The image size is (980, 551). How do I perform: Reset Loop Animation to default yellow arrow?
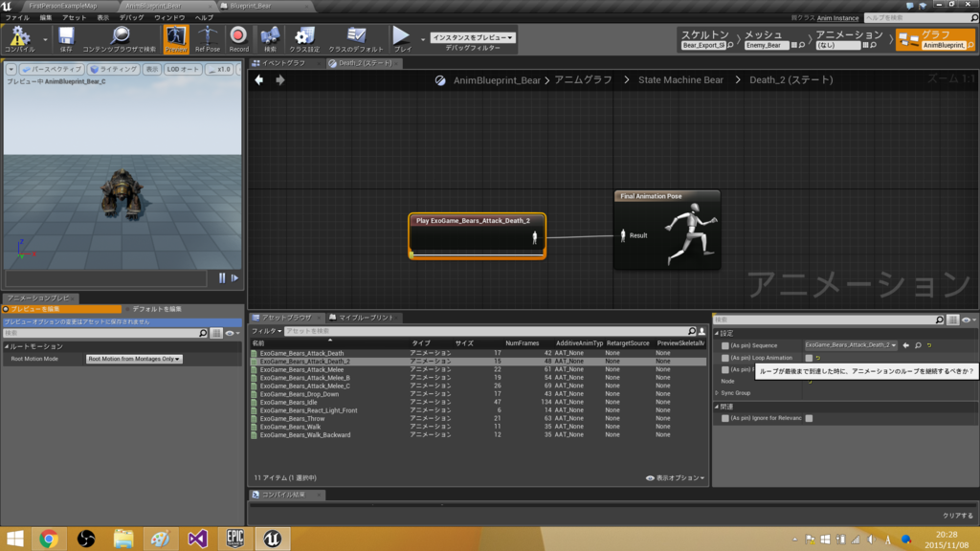[818, 358]
